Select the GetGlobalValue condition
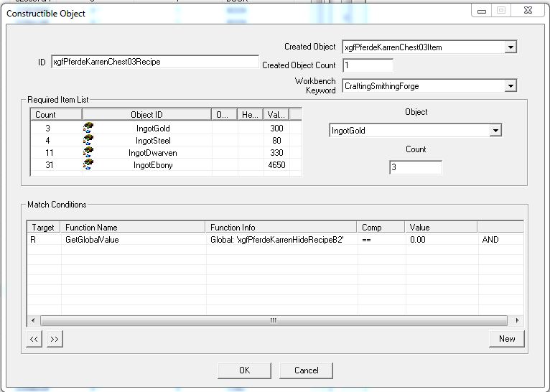Viewport: 550px width, 392px height. (92, 240)
